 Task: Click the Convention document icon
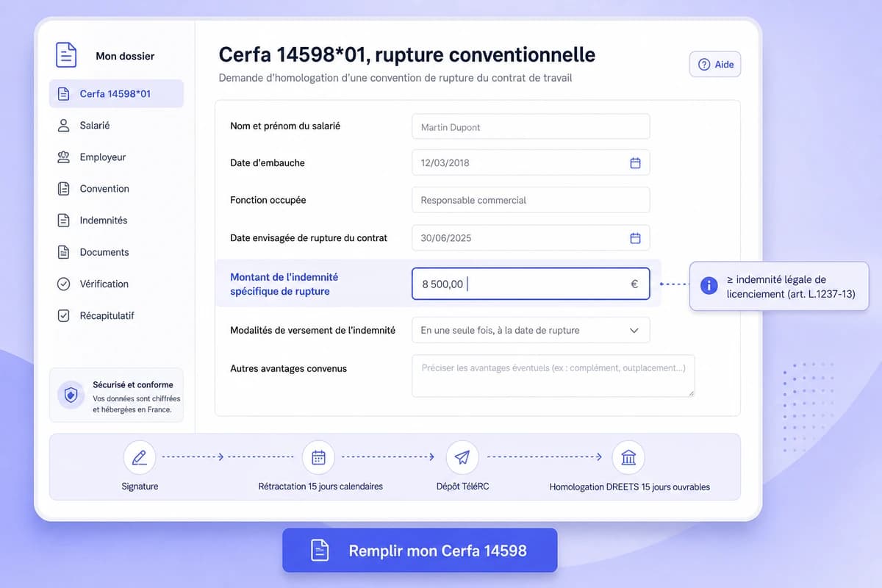point(63,189)
